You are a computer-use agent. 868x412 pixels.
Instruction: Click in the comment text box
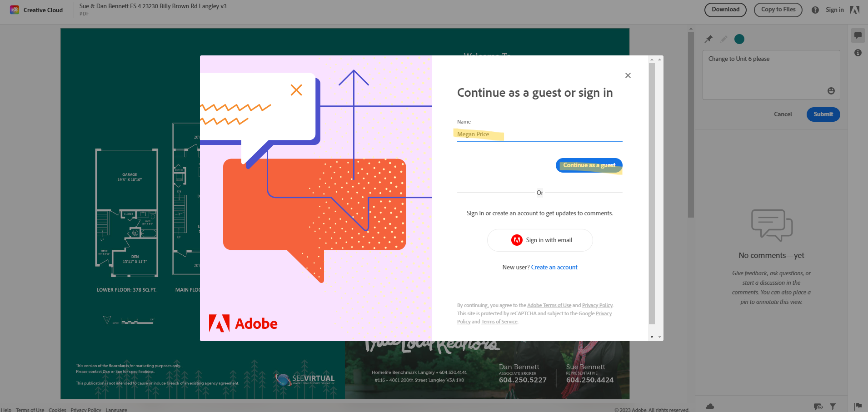(771, 75)
